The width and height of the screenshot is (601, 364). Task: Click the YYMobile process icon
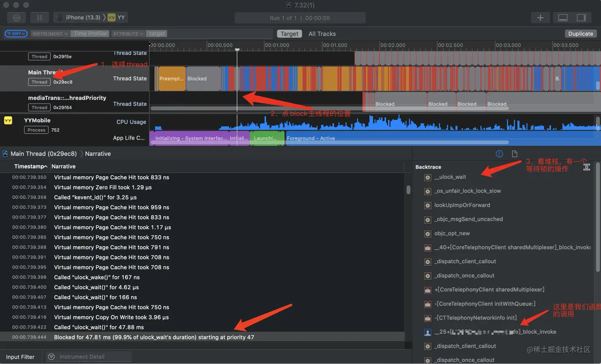[8, 120]
